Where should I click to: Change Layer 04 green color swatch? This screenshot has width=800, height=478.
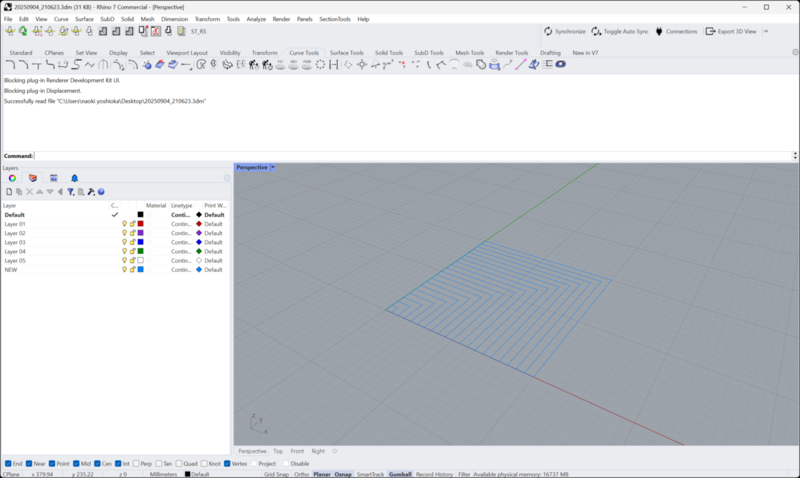(140, 251)
